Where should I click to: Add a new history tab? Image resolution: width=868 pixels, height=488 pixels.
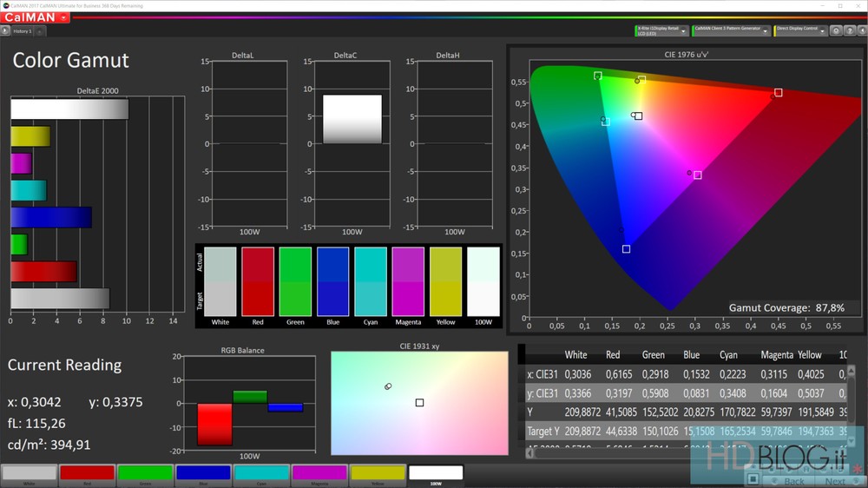coord(41,31)
